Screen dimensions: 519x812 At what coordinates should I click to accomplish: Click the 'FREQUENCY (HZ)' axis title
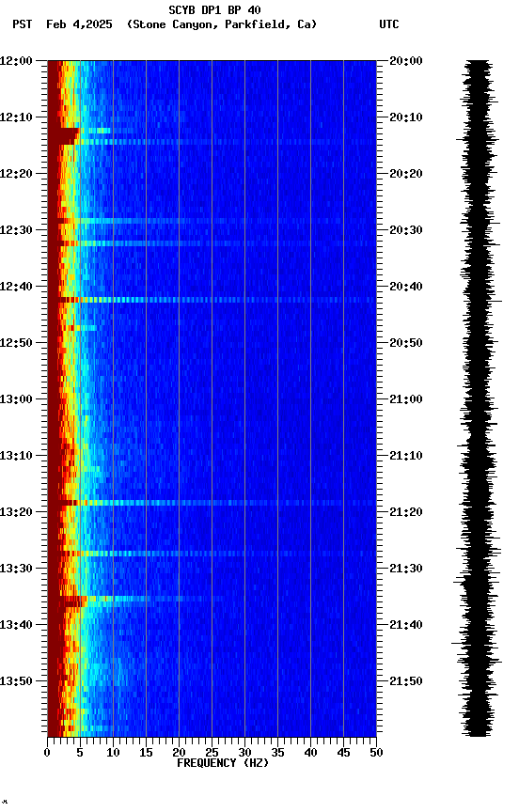coord(223,763)
